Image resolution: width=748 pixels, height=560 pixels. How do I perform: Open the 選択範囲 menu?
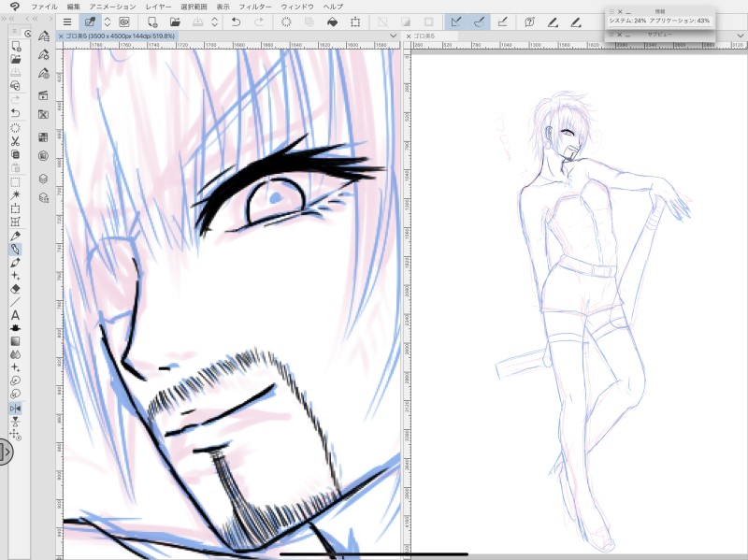(x=194, y=7)
